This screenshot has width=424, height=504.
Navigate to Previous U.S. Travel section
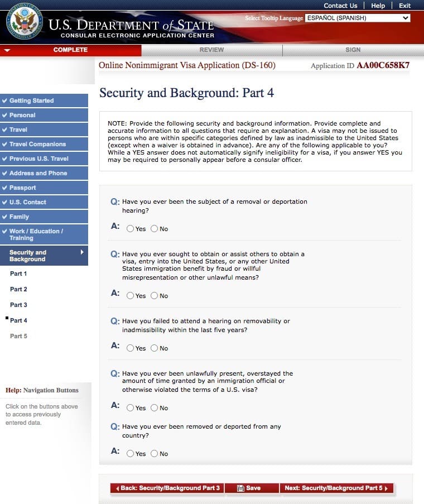(x=38, y=159)
